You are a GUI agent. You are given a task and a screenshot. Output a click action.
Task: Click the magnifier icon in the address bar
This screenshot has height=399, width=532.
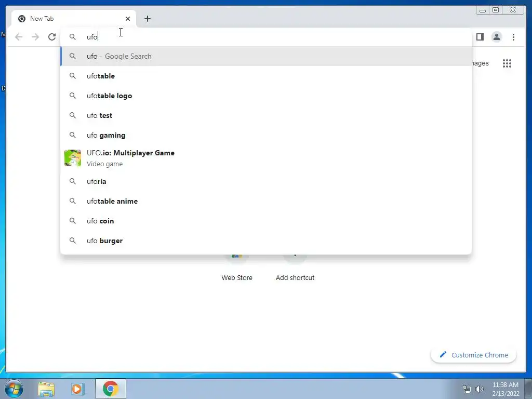(73, 37)
